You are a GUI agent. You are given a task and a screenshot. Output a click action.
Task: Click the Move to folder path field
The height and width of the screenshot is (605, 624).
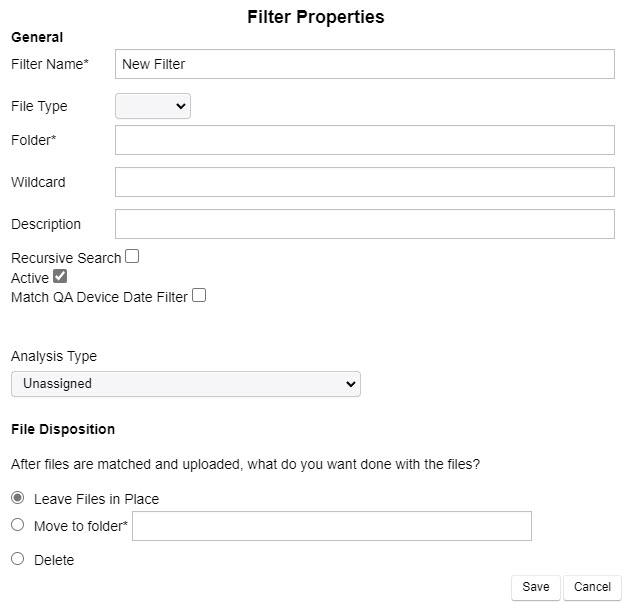pos(331,526)
